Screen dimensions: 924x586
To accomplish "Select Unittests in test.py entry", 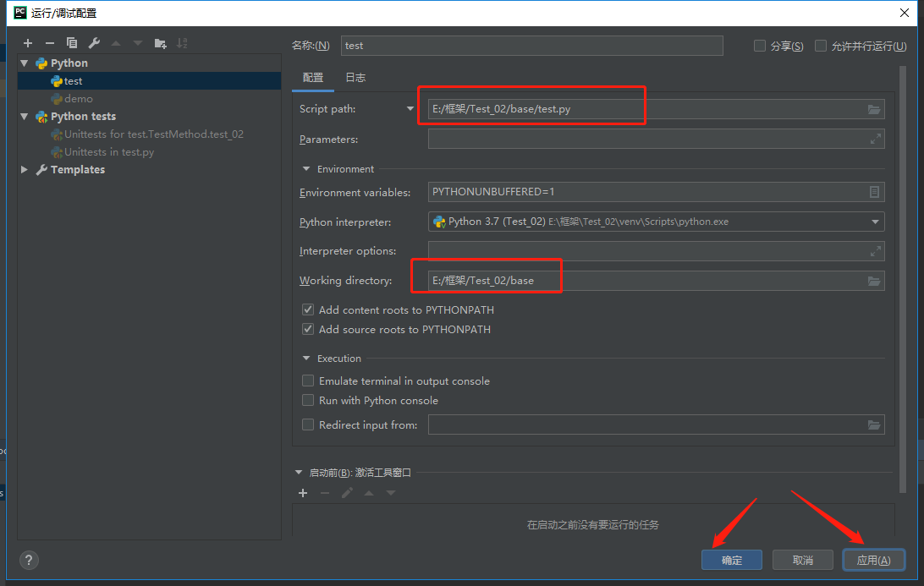I will [149, 152].
